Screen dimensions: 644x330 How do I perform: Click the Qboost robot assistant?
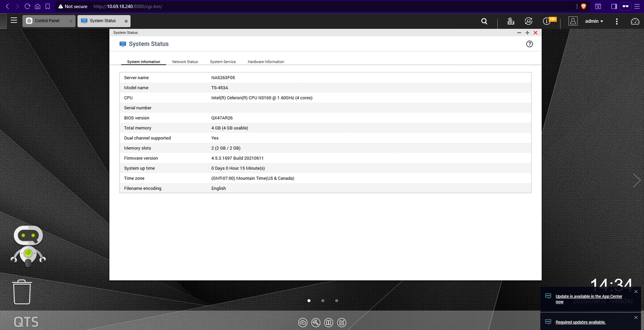tap(28, 245)
